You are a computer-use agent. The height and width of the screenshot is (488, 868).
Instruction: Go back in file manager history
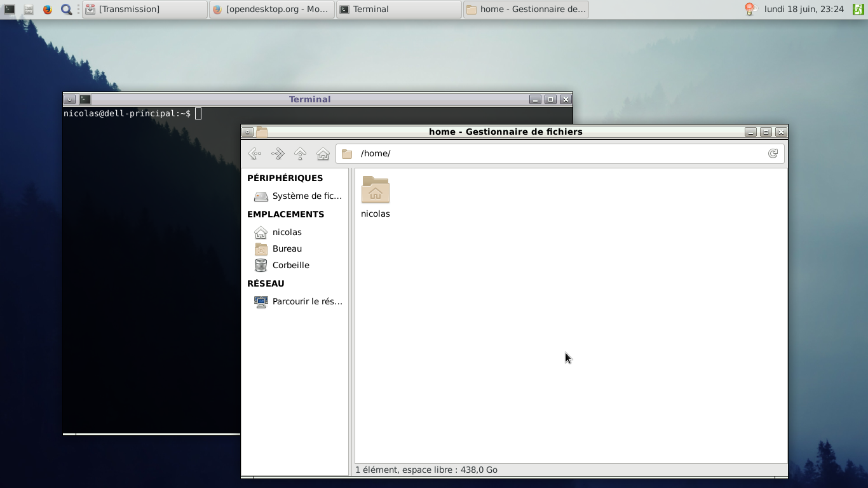(x=255, y=153)
